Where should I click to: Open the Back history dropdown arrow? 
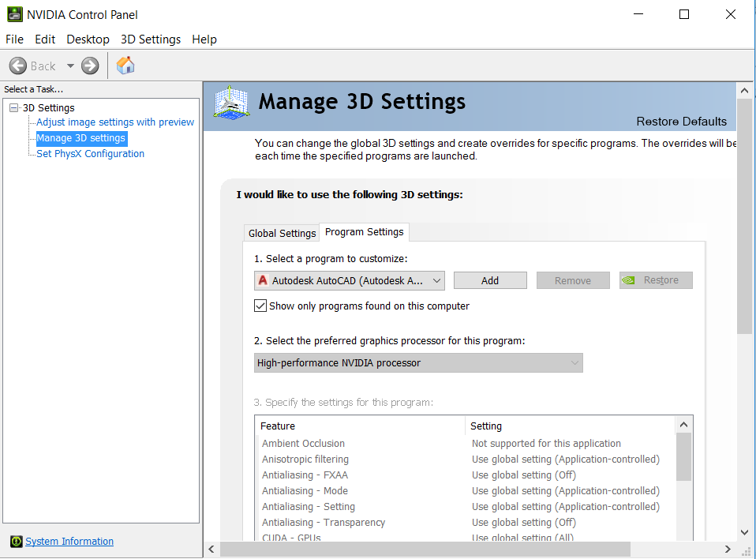69,66
